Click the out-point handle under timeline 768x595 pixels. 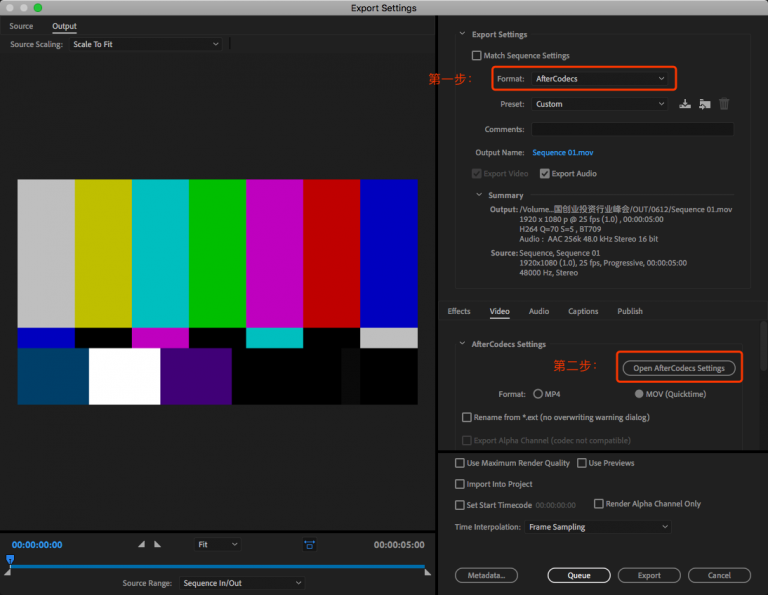428,572
